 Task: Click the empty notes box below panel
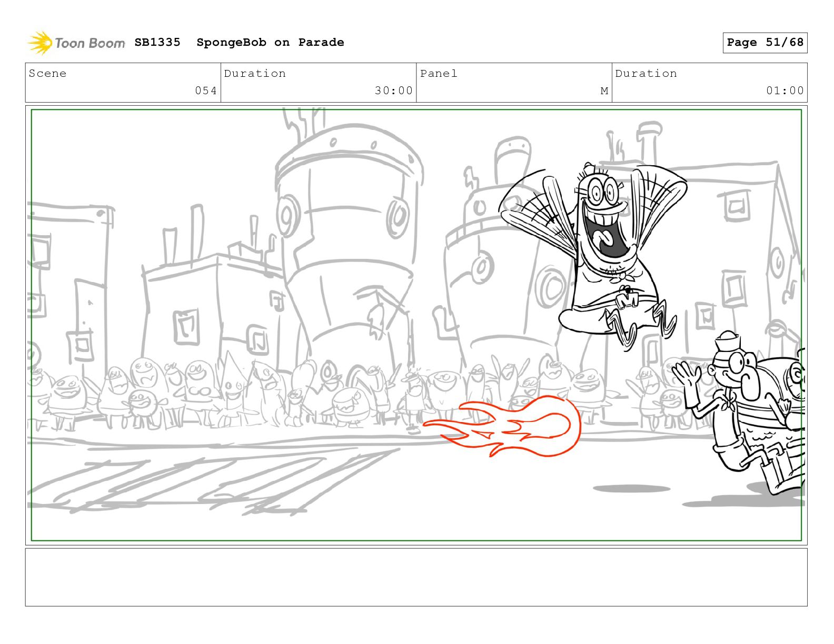point(416,577)
